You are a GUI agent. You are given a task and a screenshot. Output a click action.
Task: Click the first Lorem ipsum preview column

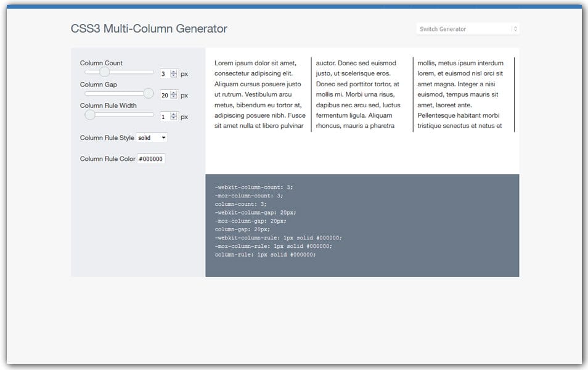point(259,92)
